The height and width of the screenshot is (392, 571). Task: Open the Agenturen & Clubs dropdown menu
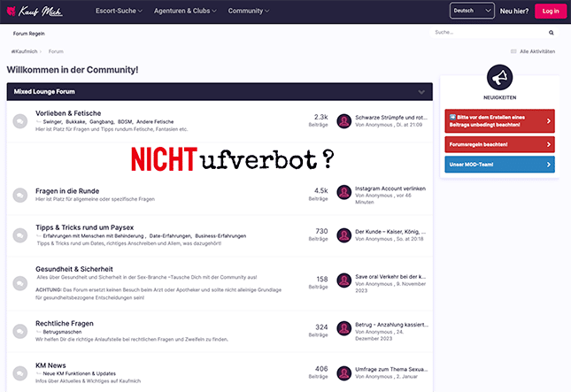coord(185,11)
